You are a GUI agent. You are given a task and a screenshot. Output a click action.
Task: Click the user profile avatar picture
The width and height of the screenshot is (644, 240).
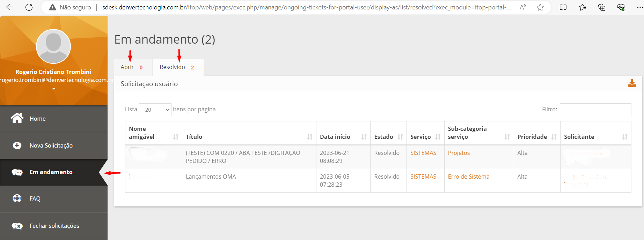pyautogui.click(x=53, y=46)
